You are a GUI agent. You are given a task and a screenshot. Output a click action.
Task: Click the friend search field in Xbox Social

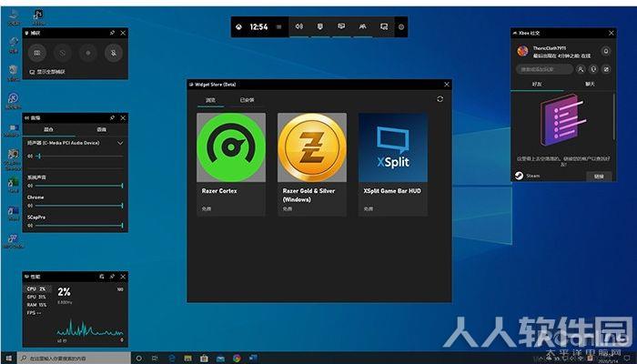[x=544, y=69]
